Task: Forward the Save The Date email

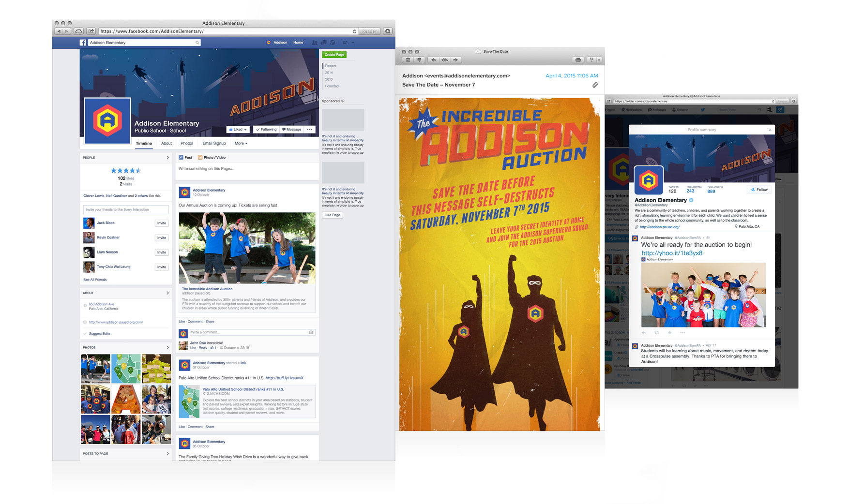Action: tap(455, 60)
